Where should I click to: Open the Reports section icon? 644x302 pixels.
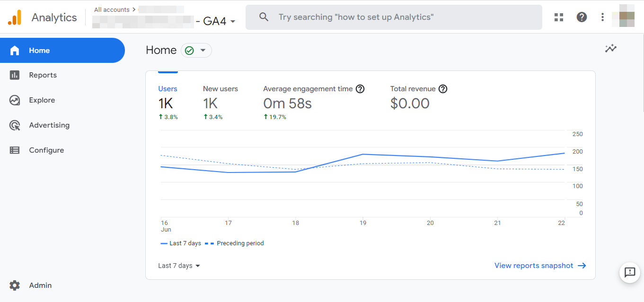click(15, 75)
